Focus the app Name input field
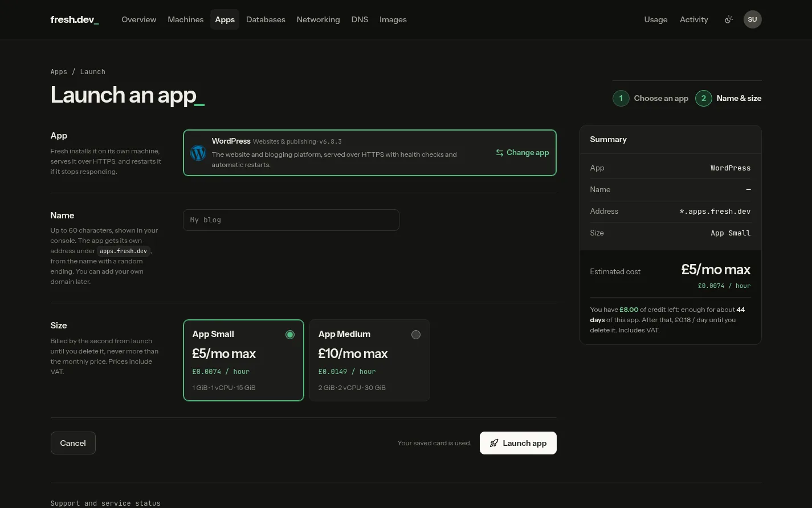Viewport: 812px width, 508px height. (x=291, y=220)
